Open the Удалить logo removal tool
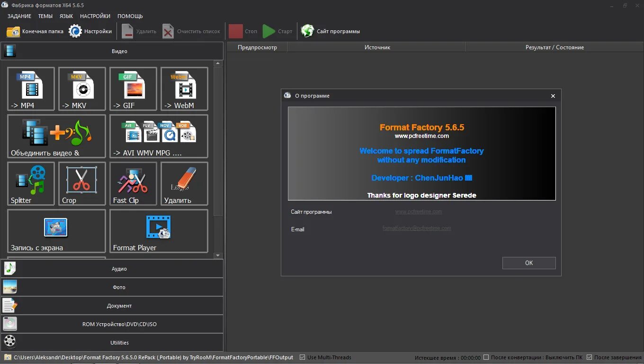Image resolution: width=644 pixels, height=364 pixels. pyautogui.click(x=184, y=183)
